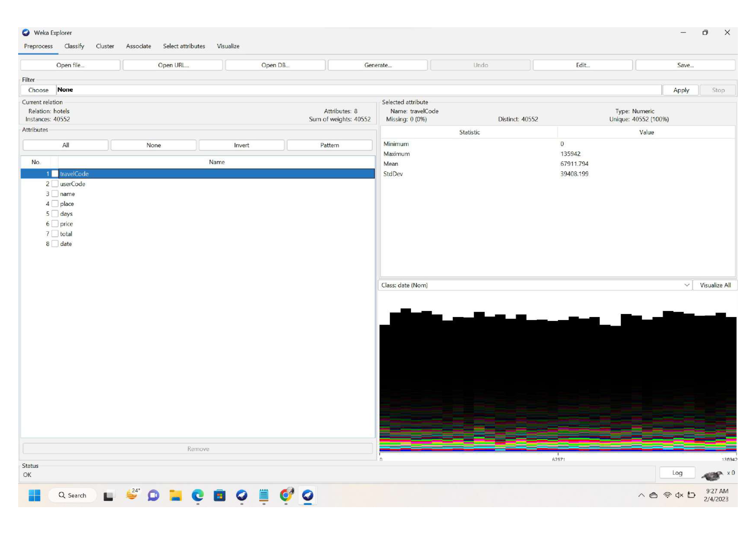756x534 pixels.
Task: Check the date attribute checkbox
Action: 55,244
